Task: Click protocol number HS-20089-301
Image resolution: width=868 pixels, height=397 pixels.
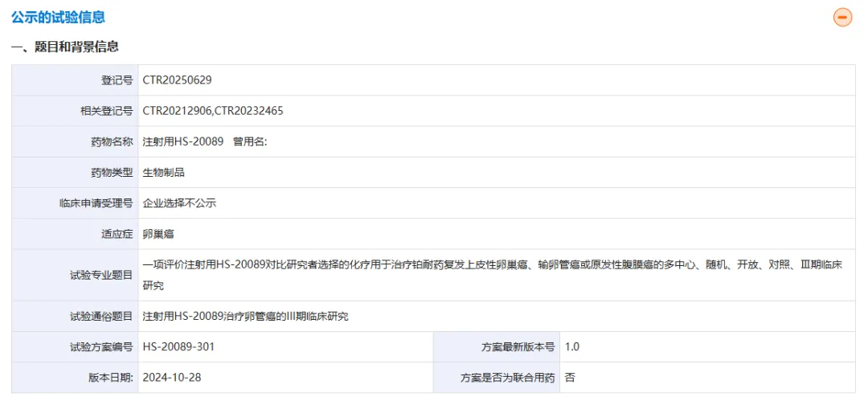Action: point(178,347)
